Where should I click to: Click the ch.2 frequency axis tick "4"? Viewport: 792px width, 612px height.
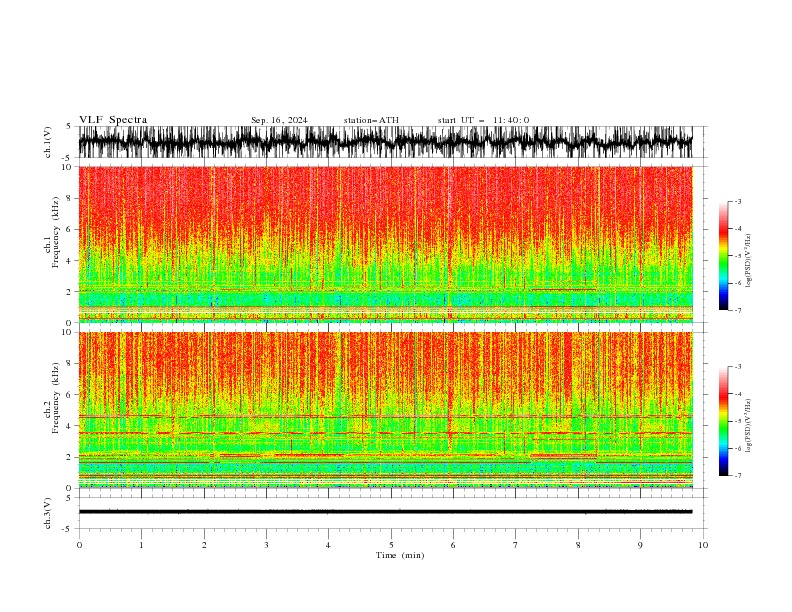[x=69, y=426]
